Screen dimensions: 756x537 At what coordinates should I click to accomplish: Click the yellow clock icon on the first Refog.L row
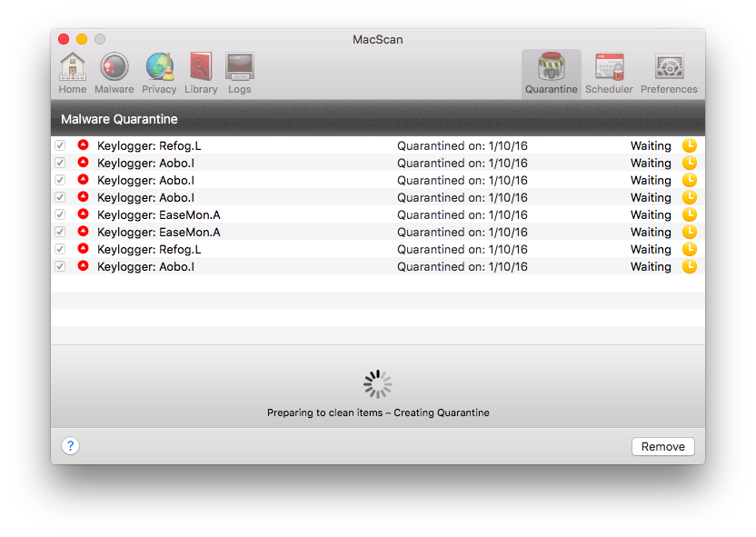click(690, 145)
